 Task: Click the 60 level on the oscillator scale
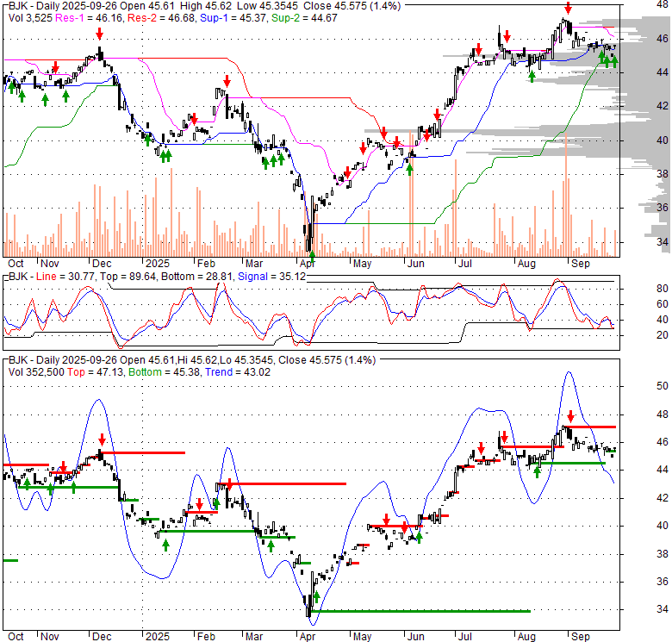(x=663, y=304)
